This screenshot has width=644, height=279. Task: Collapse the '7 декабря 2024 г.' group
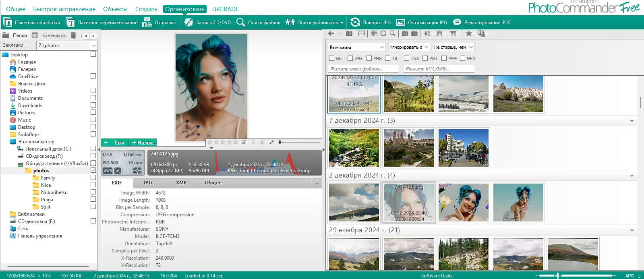pos(632,121)
